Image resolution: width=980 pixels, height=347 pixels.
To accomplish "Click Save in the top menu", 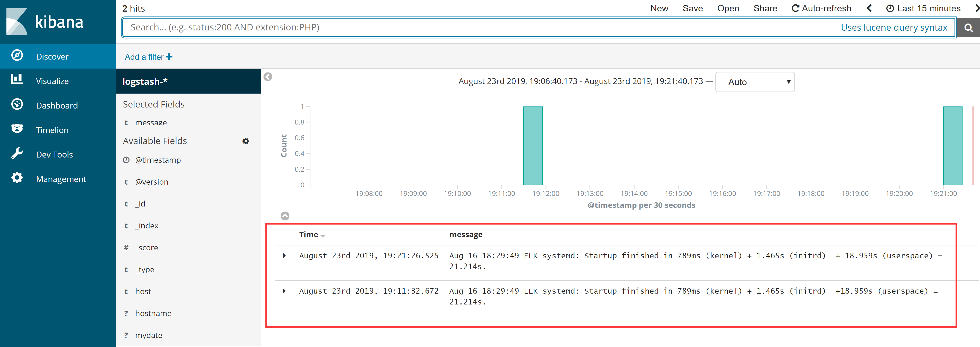I will 692,9.
